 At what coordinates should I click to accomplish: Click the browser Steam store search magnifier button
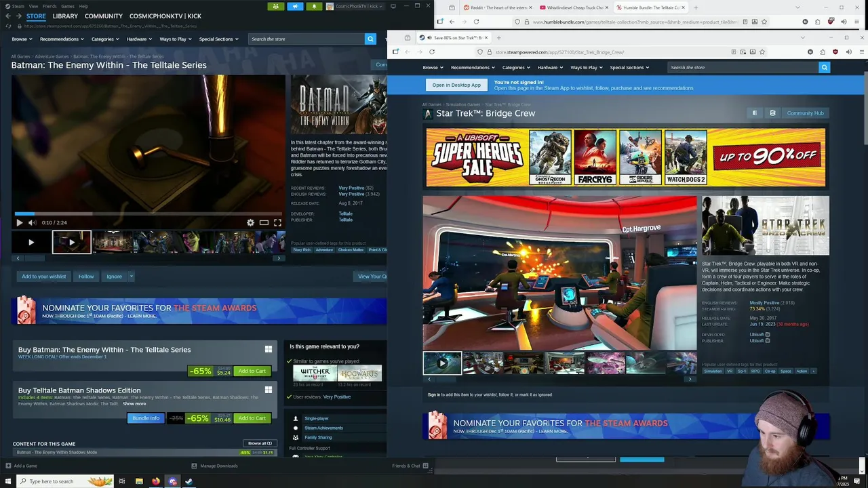824,67
